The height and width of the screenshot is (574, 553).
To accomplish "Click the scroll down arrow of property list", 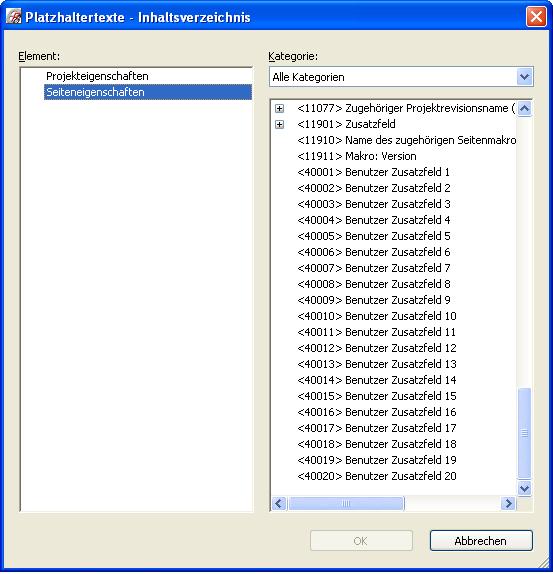I will point(524,488).
